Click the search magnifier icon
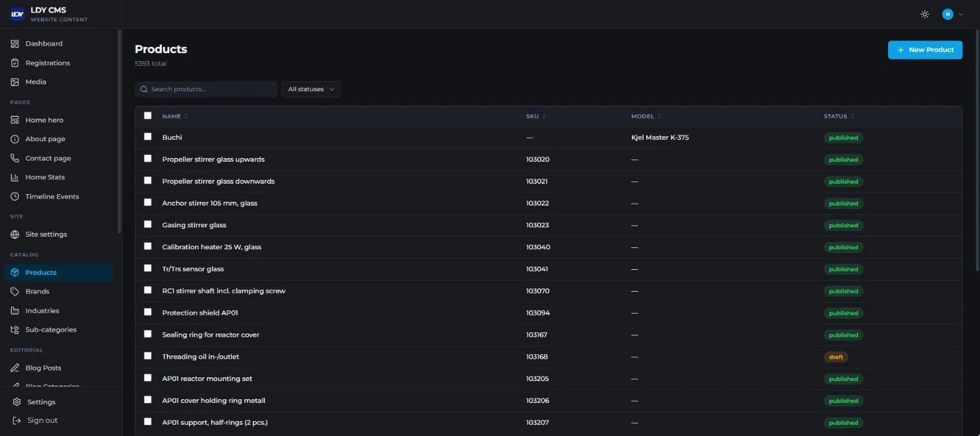 144,89
